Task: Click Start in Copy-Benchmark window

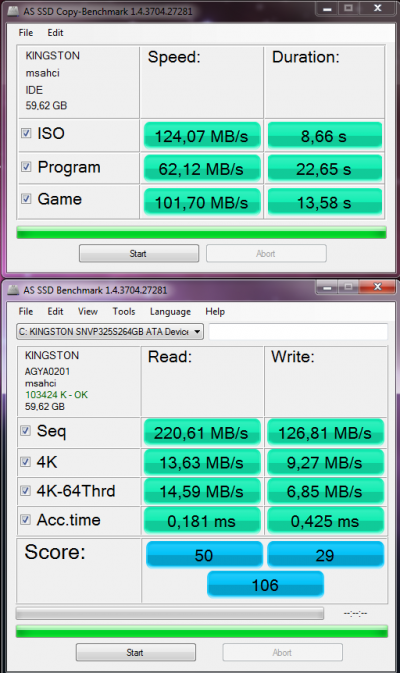Action: pos(139,253)
